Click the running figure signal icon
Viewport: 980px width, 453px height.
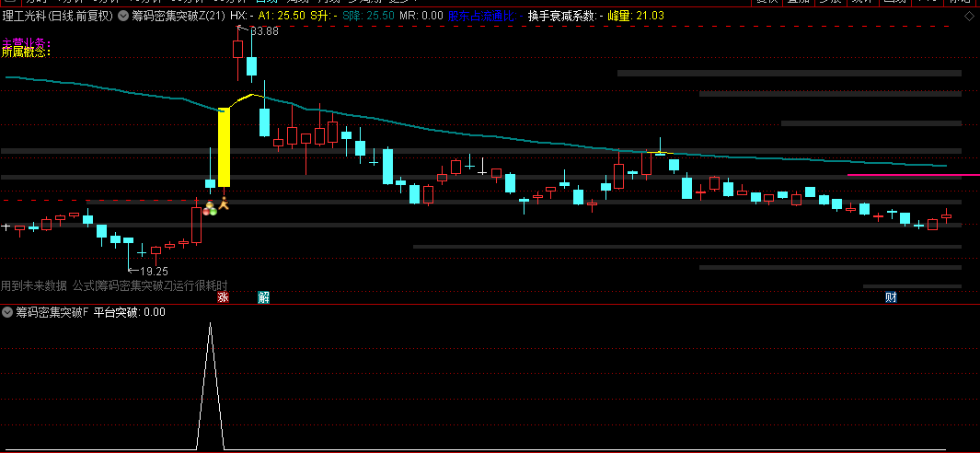pyautogui.click(x=224, y=203)
